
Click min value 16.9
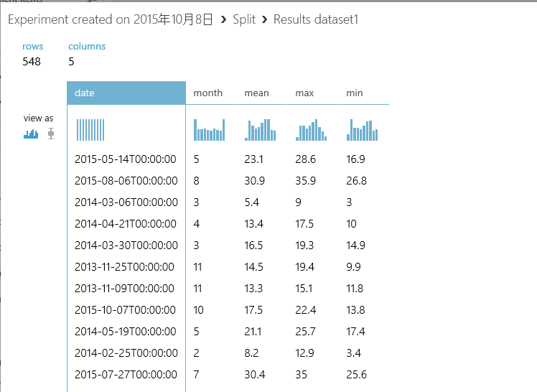355,159
